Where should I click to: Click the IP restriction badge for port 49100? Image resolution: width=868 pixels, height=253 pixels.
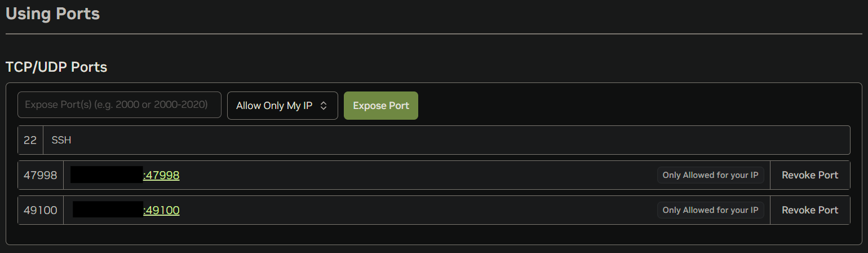tap(710, 210)
